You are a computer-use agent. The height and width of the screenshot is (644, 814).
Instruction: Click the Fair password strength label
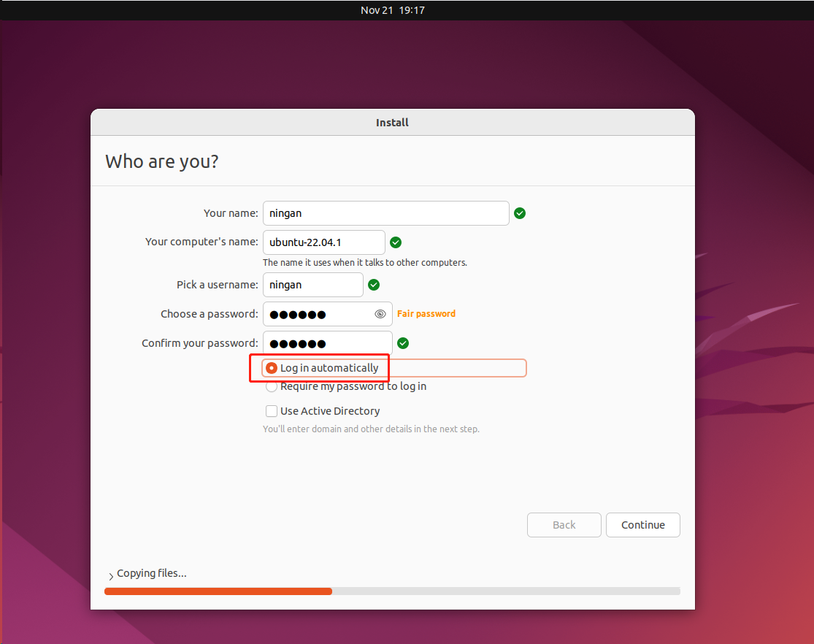tap(426, 314)
